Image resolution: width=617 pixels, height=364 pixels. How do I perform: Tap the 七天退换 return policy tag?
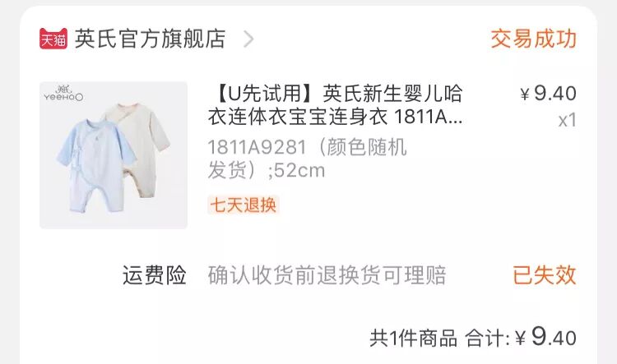tap(244, 205)
